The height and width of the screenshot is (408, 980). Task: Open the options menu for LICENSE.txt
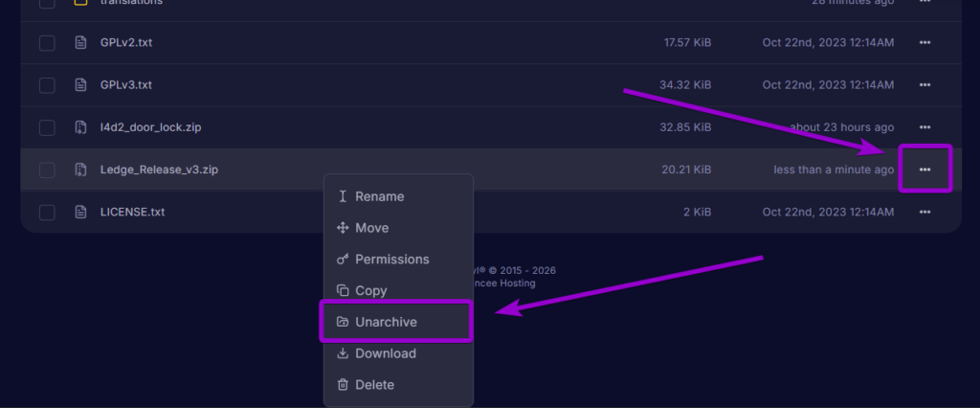[925, 212]
